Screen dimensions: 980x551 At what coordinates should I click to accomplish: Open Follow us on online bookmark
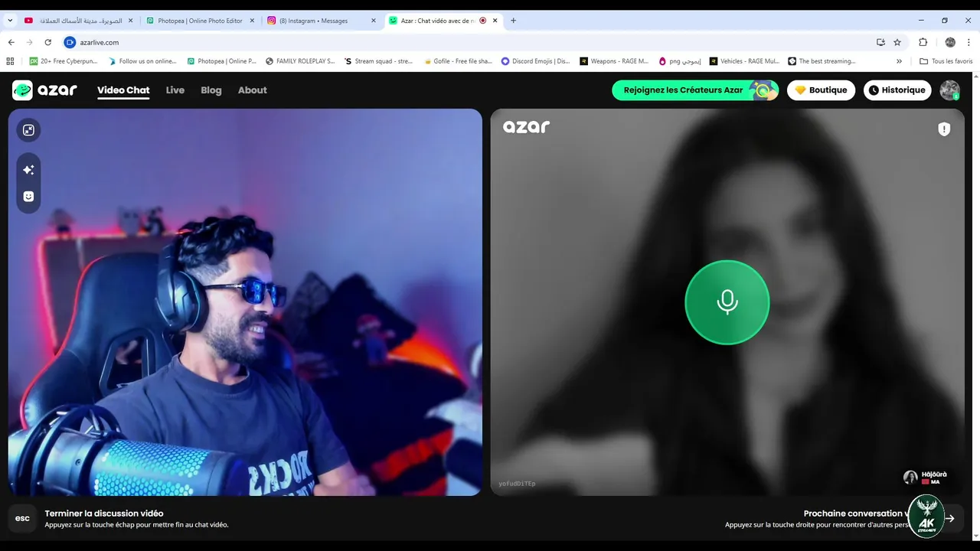coord(142,61)
